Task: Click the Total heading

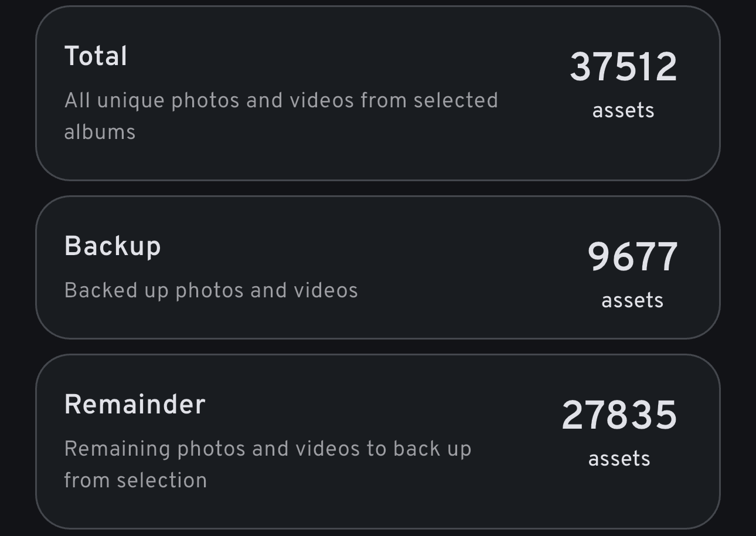Action: (x=96, y=56)
